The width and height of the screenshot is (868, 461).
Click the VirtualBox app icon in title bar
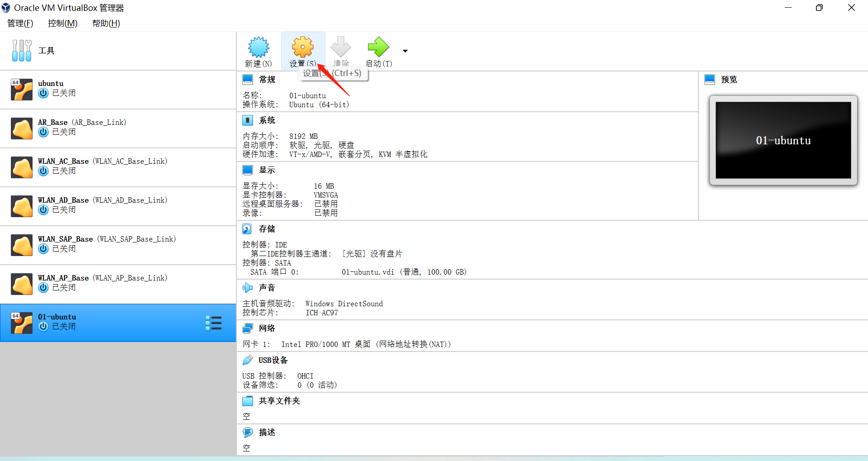coord(6,8)
